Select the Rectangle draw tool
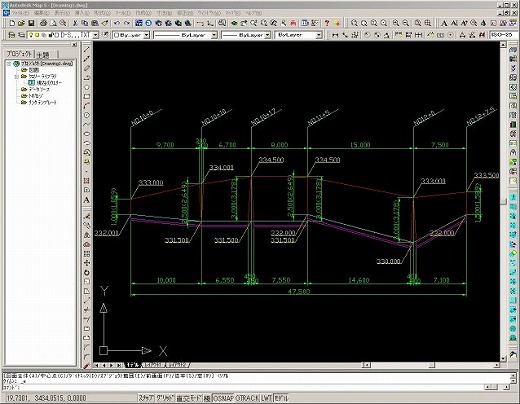 pyautogui.click(x=87, y=97)
